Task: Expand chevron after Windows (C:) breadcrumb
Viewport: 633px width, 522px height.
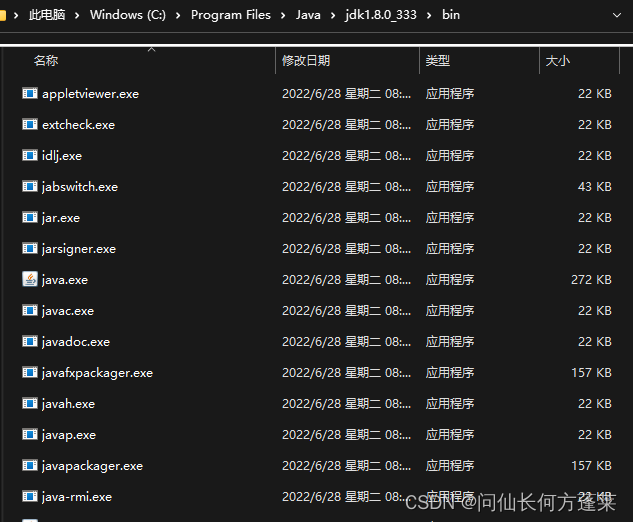Action: coord(178,15)
